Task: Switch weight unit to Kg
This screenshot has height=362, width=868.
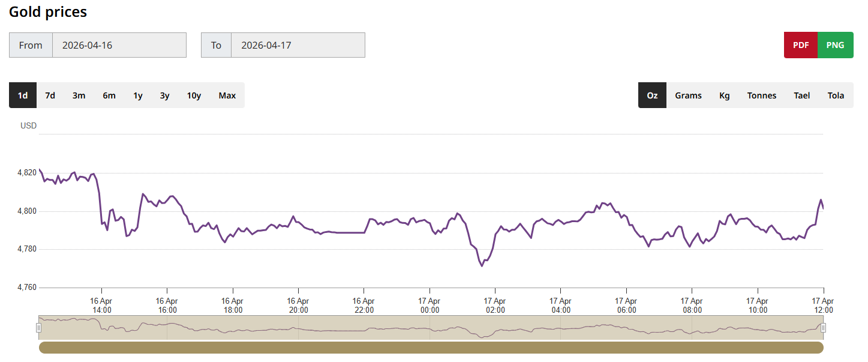Action: pyautogui.click(x=725, y=95)
